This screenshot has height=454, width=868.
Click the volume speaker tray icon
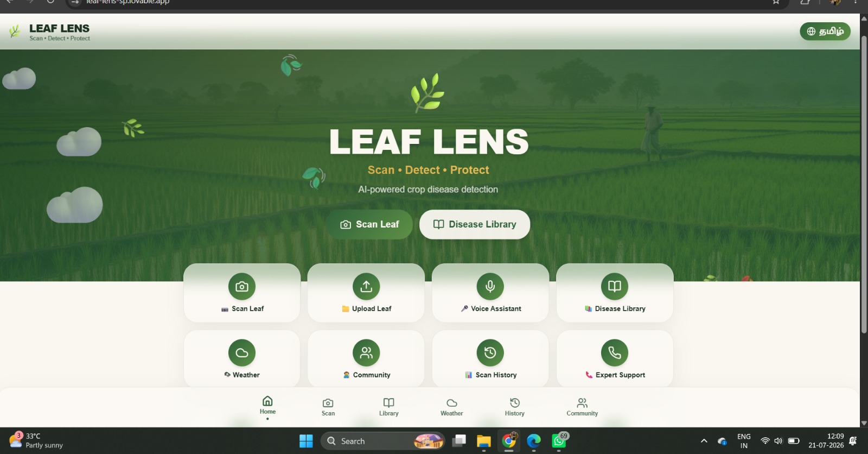point(778,441)
